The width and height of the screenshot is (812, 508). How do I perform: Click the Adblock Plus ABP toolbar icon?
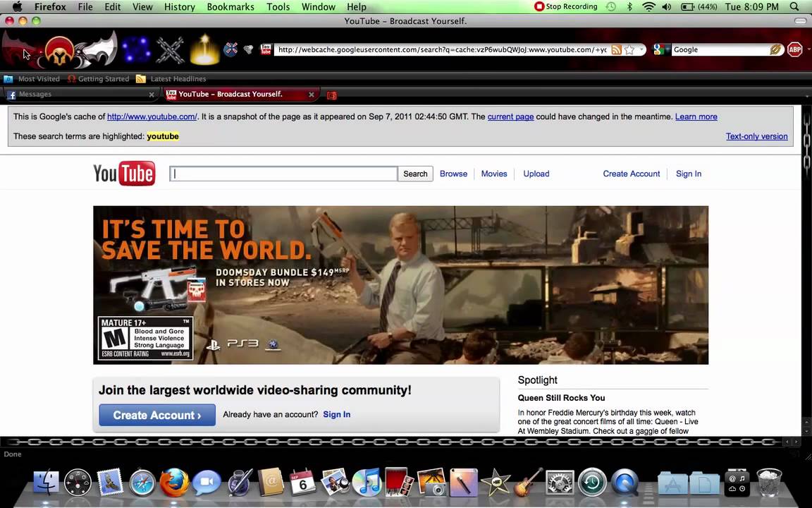click(x=794, y=49)
